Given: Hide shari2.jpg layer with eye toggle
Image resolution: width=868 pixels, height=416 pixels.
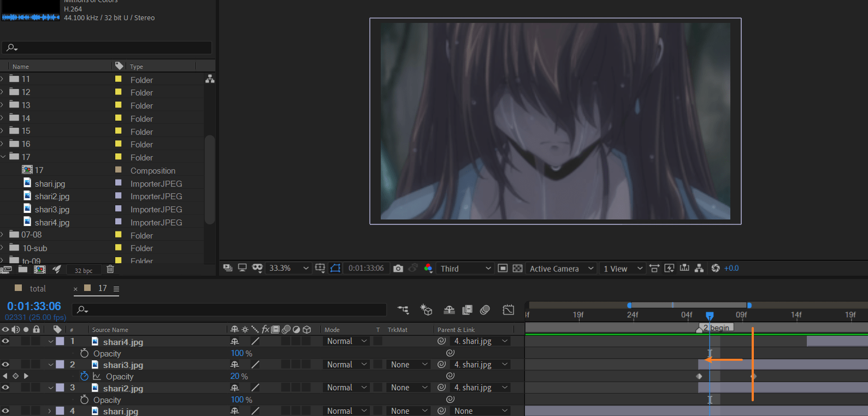Looking at the screenshot, I should point(5,388).
